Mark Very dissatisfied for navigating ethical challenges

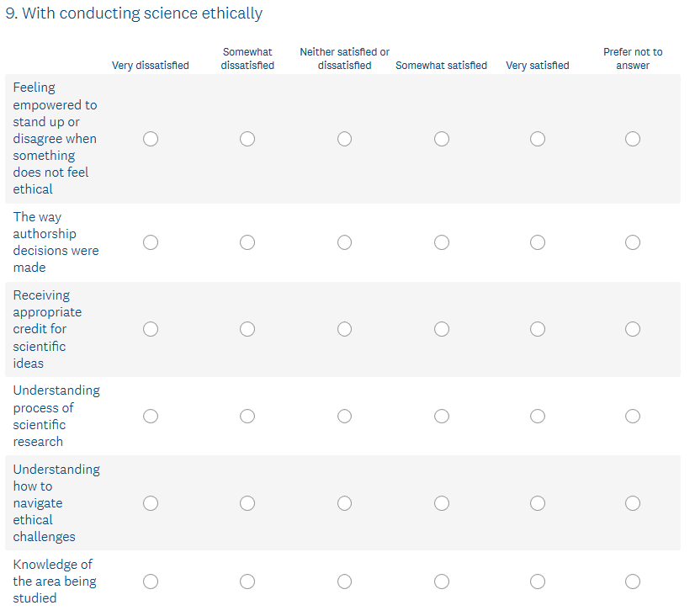click(151, 503)
